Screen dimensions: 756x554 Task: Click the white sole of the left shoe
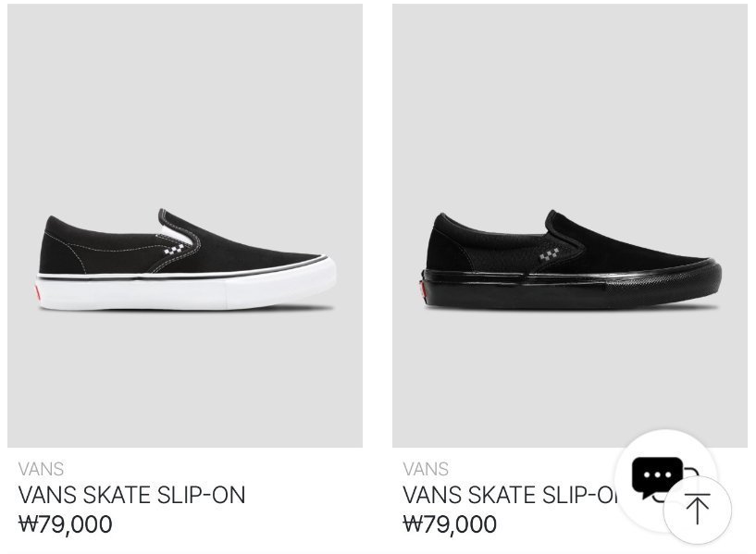[x=186, y=289]
